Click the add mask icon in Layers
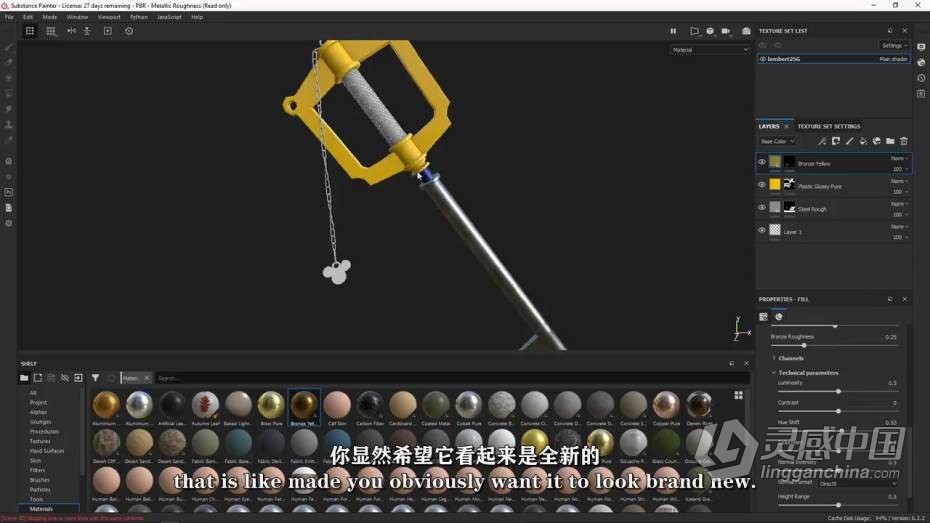The width and height of the screenshot is (930, 523). point(836,141)
